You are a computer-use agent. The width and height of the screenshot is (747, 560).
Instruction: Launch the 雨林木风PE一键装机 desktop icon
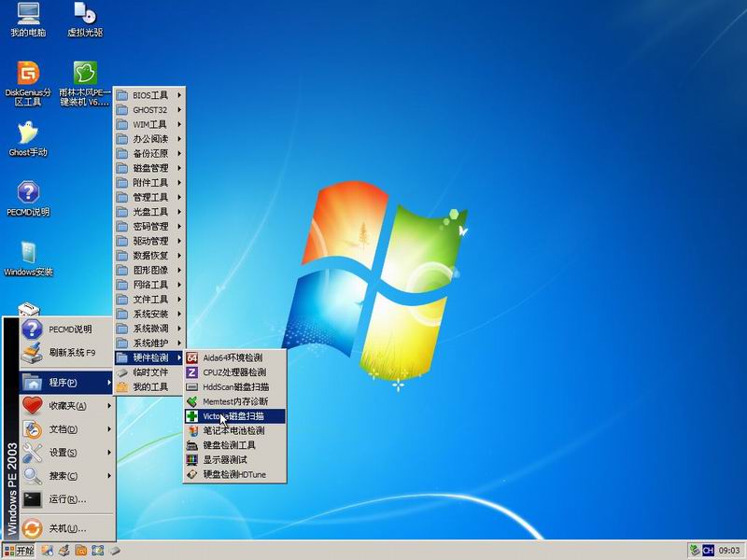pyautogui.click(x=85, y=75)
